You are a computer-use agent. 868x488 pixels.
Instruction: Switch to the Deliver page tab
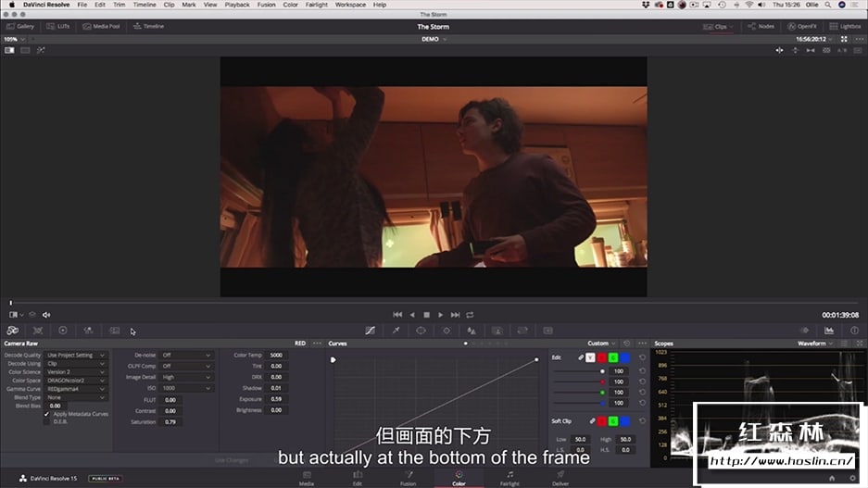pyautogui.click(x=560, y=478)
